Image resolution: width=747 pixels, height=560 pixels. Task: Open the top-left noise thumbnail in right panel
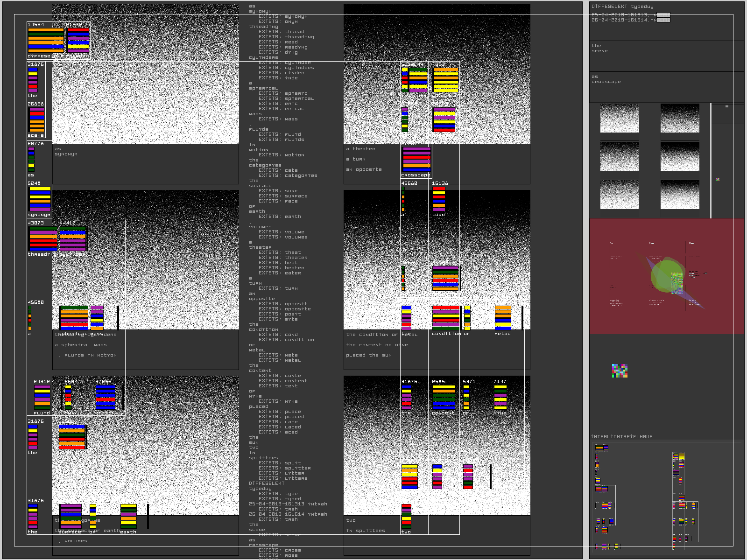(620, 119)
